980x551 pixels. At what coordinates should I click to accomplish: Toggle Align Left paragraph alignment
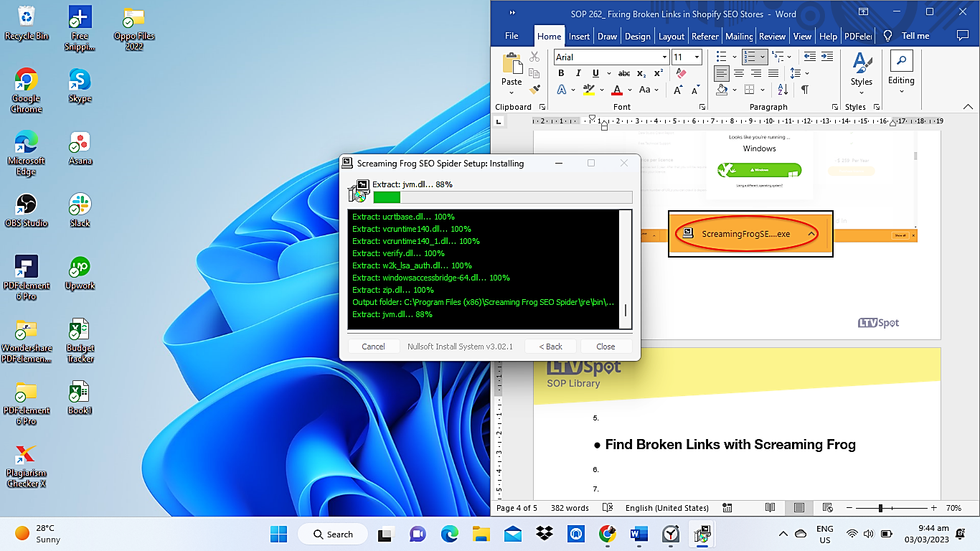(x=722, y=73)
